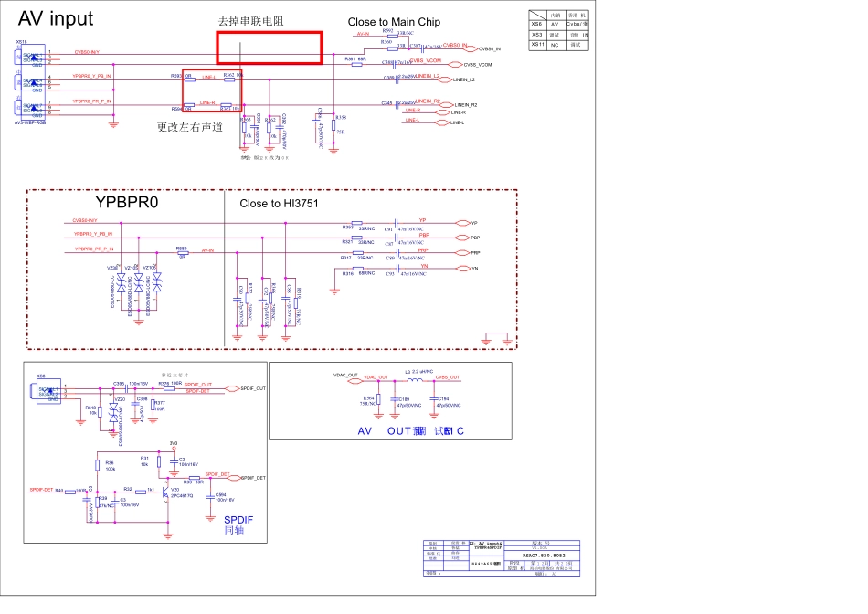Click the "AV input" heading text
The width and height of the screenshot is (868, 614).
tap(55, 19)
